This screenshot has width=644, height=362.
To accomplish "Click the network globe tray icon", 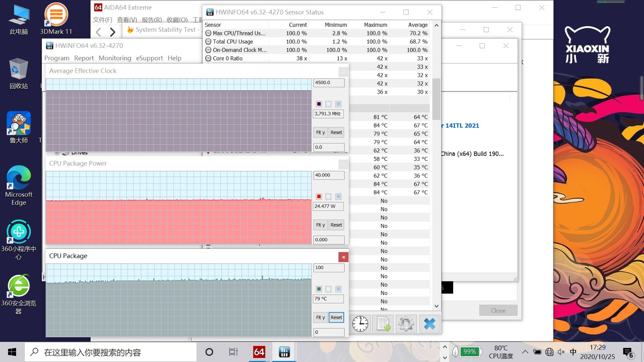I will click(549, 352).
